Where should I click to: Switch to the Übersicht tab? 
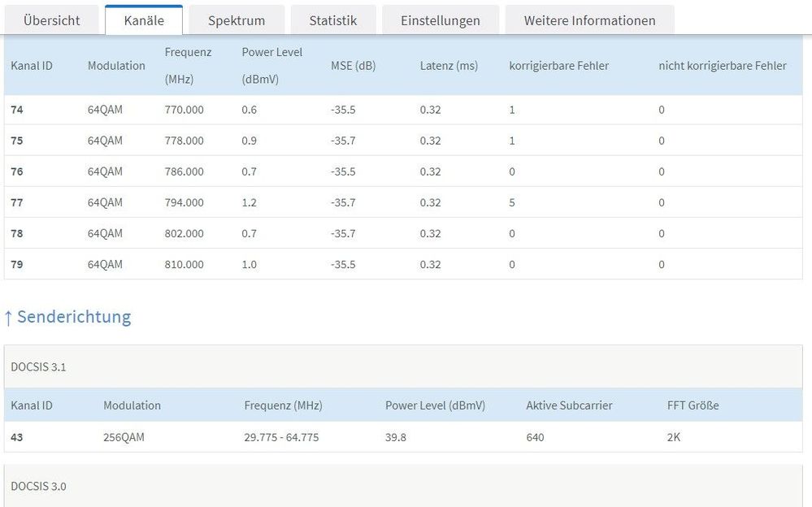(51, 20)
